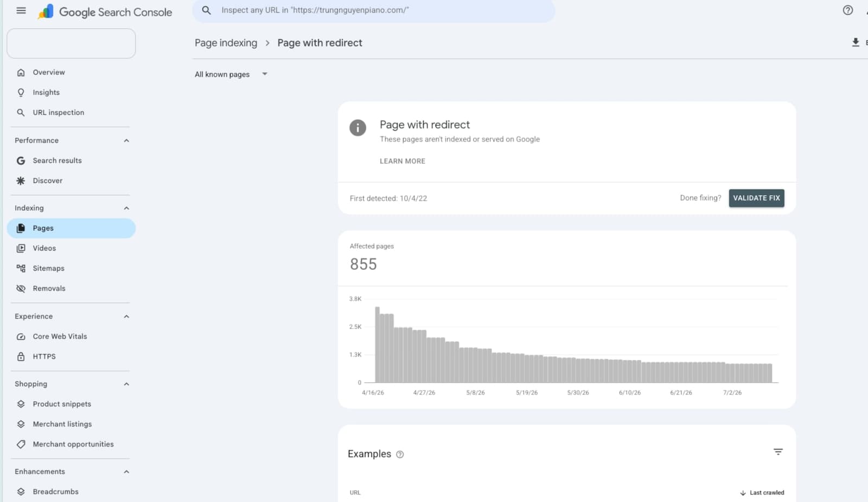
Task: Open Product snippets report
Action: (x=71, y=404)
